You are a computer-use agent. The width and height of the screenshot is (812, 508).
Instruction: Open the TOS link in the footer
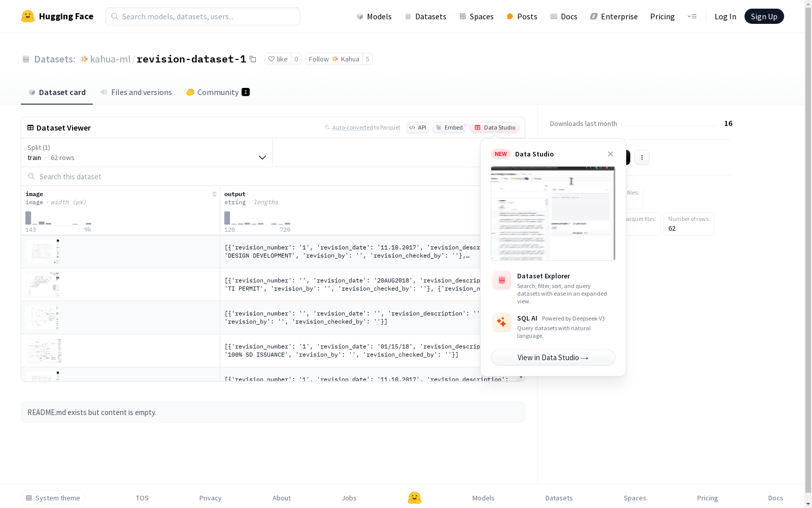(142, 498)
